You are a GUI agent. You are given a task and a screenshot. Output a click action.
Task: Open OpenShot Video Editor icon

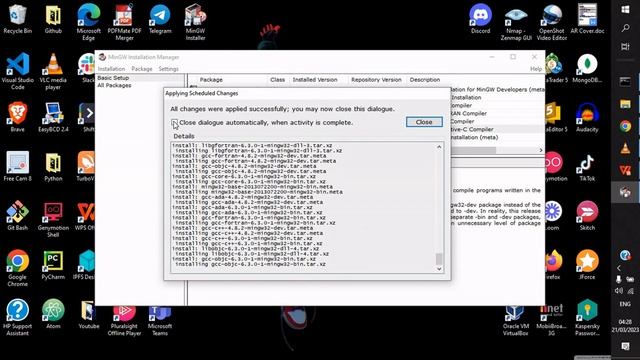click(x=552, y=22)
